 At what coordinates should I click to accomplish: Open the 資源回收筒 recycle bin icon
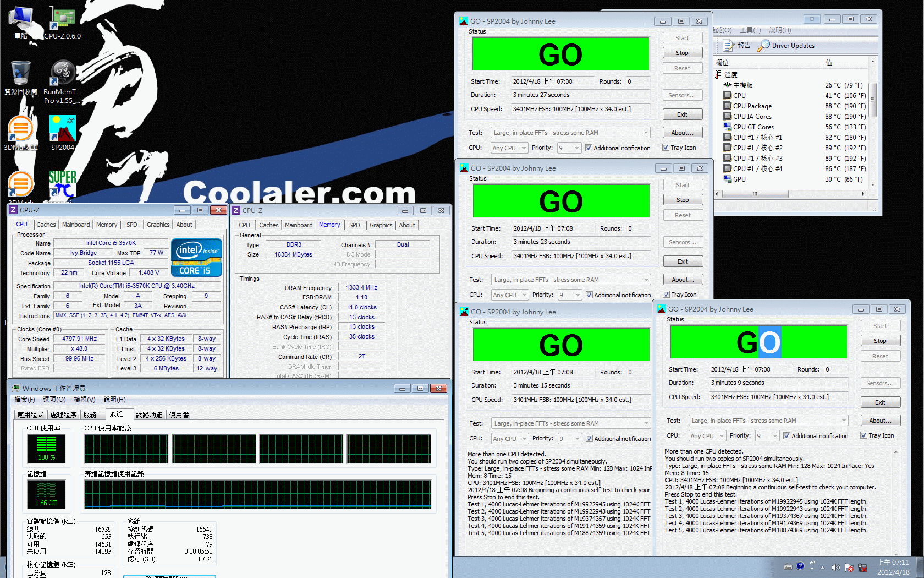pyautogui.click(x=21, y=78)
